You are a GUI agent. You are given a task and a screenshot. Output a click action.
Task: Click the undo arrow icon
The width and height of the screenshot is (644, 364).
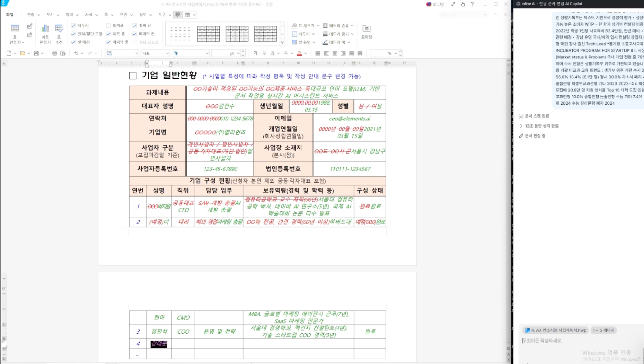[x=76, y=53]
